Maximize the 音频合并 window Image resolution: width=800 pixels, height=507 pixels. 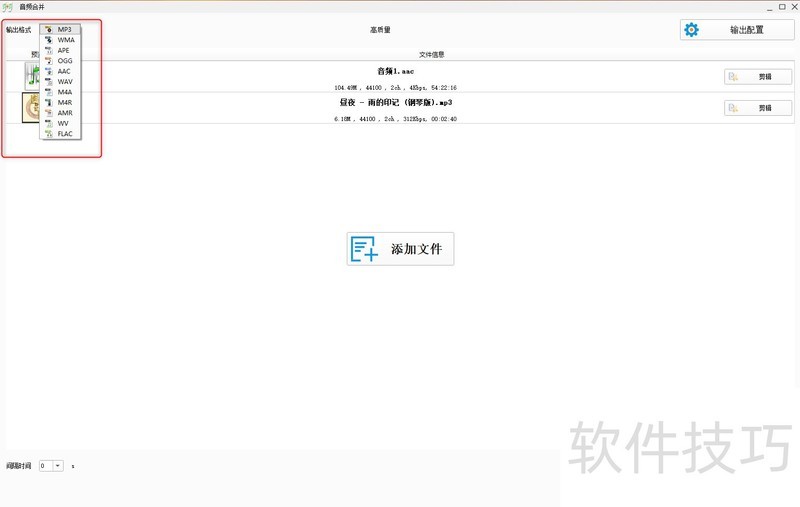[782, 7]
